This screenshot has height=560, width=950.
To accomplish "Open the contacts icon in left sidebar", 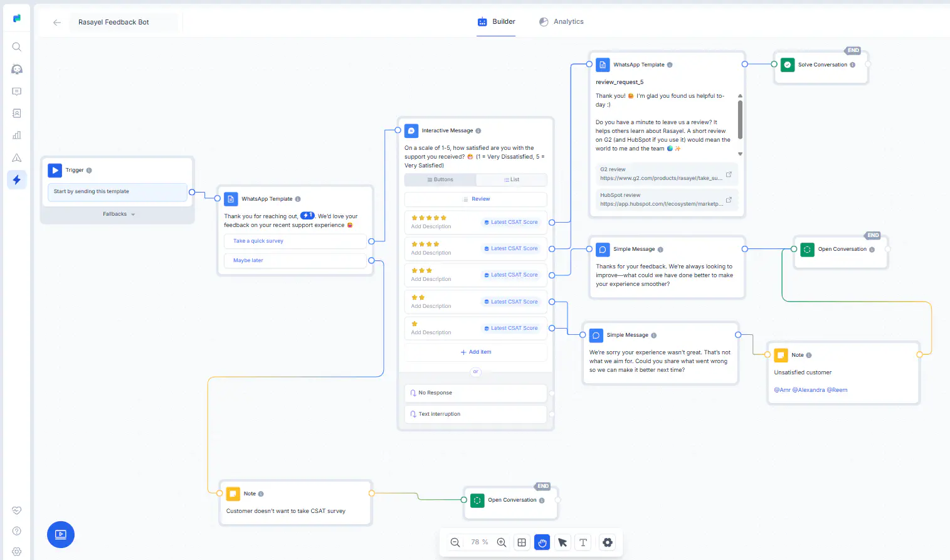I will pos(17,114).
